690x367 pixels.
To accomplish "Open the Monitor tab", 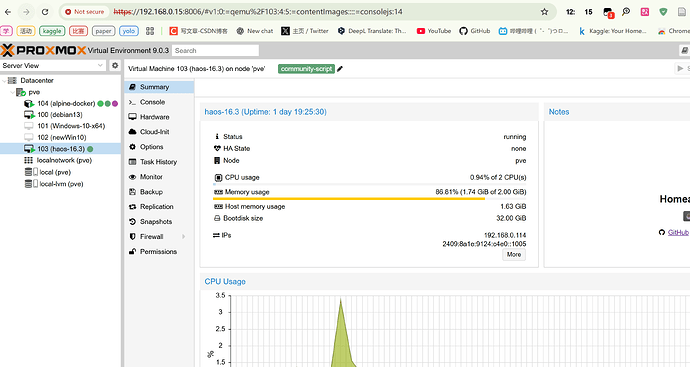I will point(159,177).
